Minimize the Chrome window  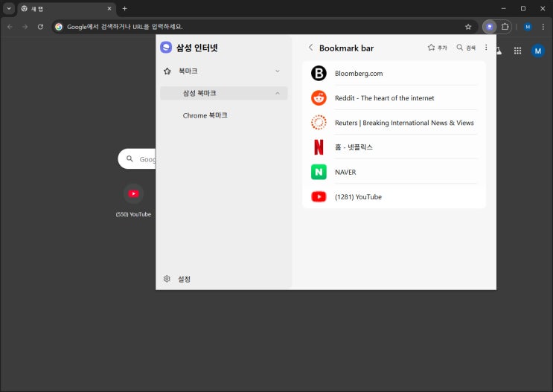(x=504, y=8)
